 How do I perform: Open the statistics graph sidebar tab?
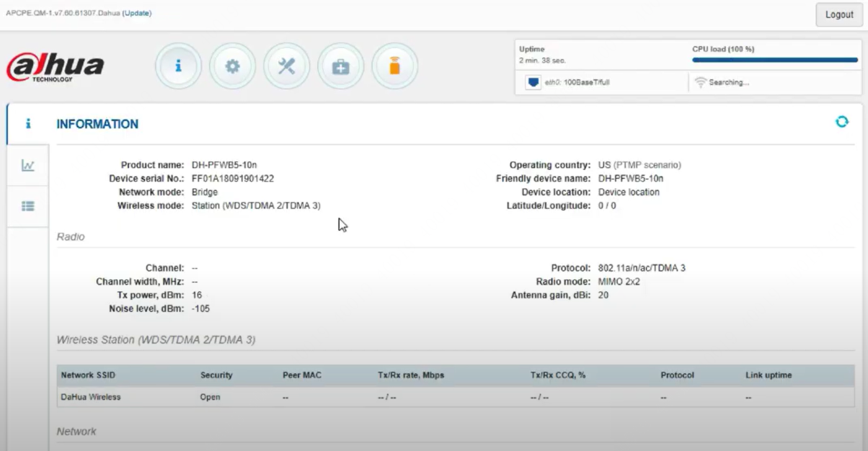28,165
